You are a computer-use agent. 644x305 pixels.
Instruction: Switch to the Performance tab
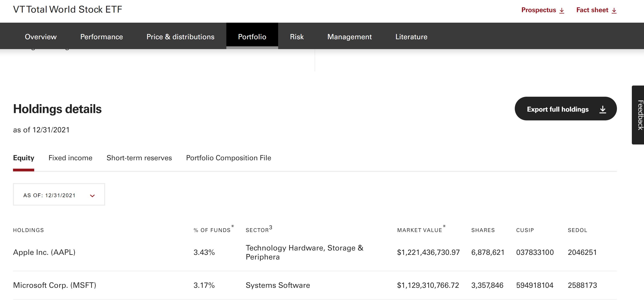(102, 36)
